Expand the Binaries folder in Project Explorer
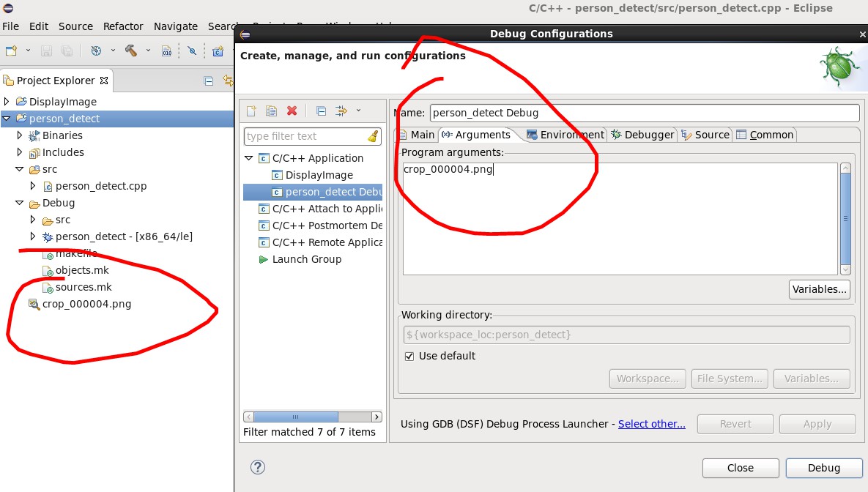 click(20, 135)
